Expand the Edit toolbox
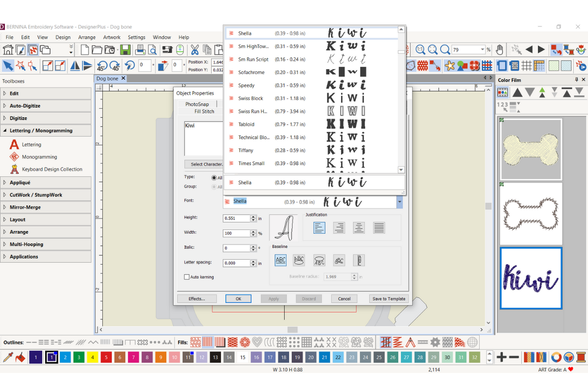Image resolution: width=588 pixels, height=392 pixels. point(46,93)
